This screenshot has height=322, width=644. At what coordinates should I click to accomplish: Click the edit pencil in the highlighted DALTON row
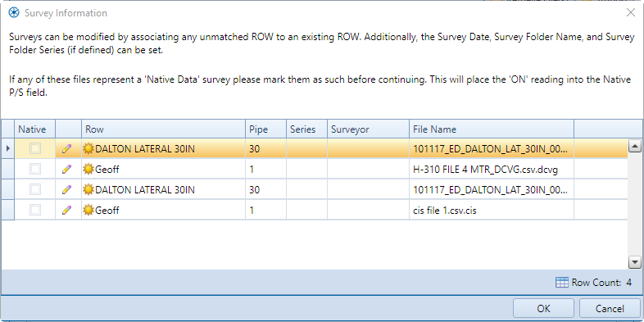(x=66, y=148)
